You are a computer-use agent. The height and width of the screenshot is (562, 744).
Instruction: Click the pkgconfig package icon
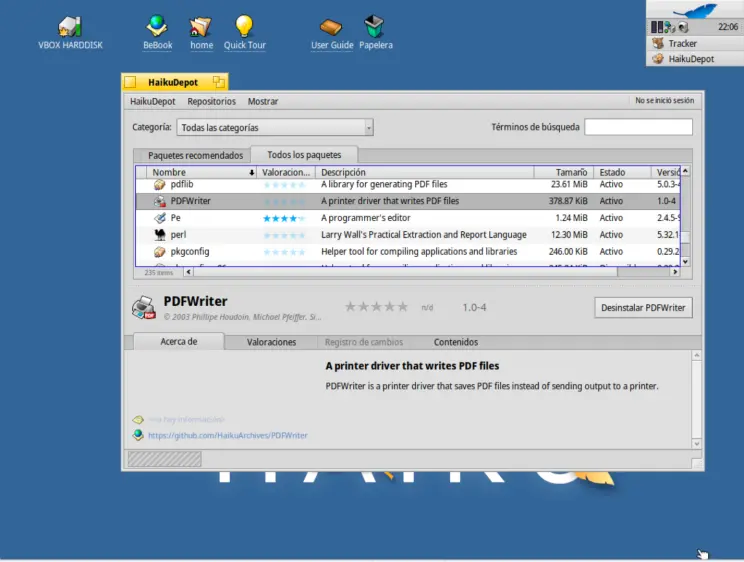[x=160, y=252]
